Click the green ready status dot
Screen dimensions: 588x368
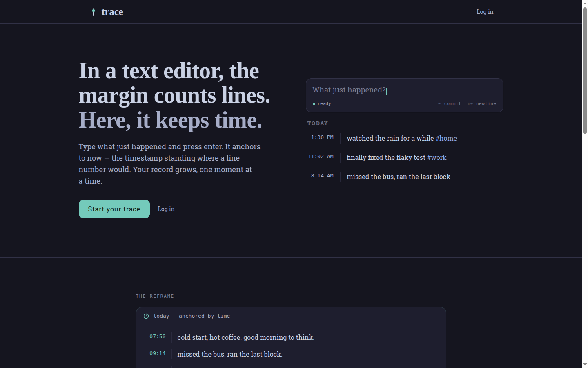coord(314,104)
